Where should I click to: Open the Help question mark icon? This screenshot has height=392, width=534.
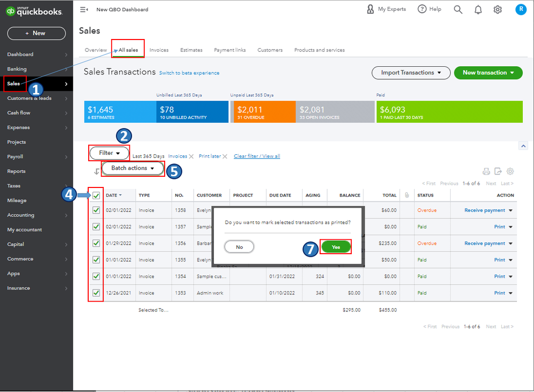422,9
